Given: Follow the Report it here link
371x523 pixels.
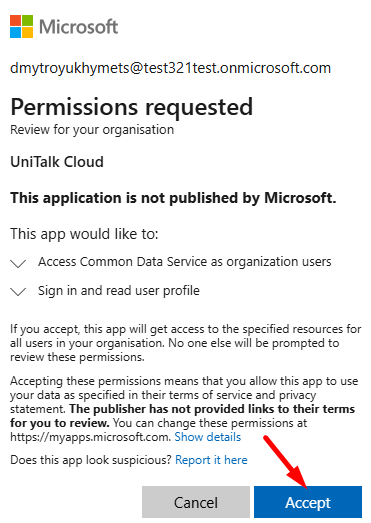Looking at the screenshot, I should tap(211, 460).
